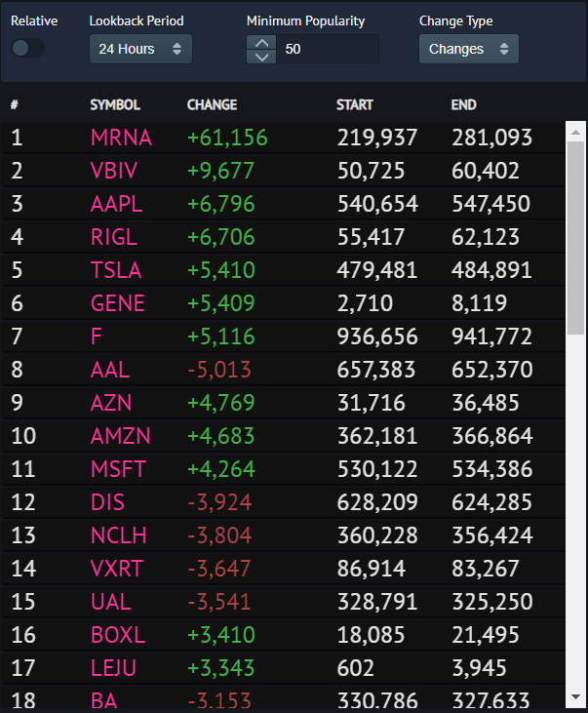Click the vertical scrollbar thumb
The image size is (588, 713).
pyautogui.click(x=575, y=238)
